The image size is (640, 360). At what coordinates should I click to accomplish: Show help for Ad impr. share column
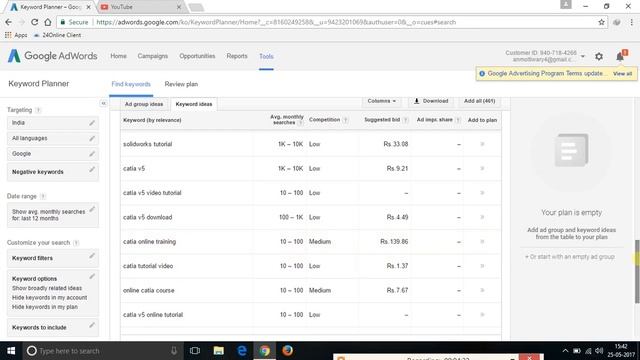(458, 120)
